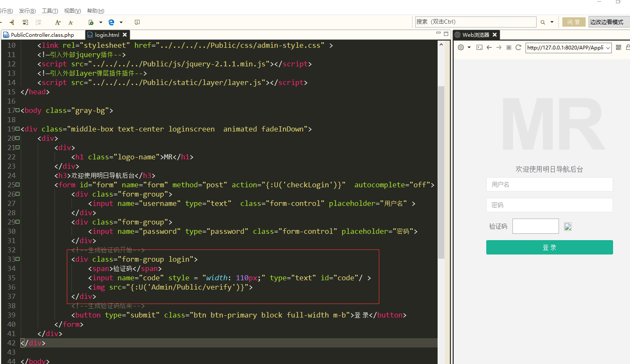This screenshot has width=630, height=364.
Task: Open the browser settings dropdown arrow
Action: pos(469,47)
